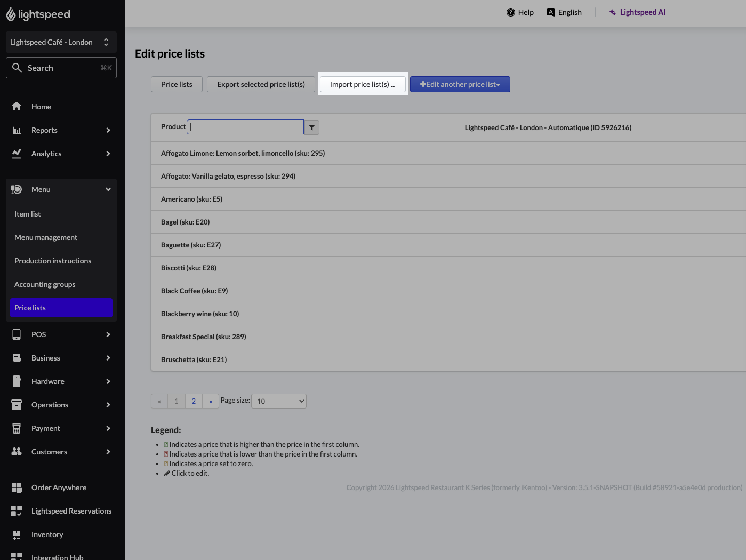Click the Reports bar chart icon
This screenshot has width=746, height=560.
pyautogui.click(x=17, y=130)
